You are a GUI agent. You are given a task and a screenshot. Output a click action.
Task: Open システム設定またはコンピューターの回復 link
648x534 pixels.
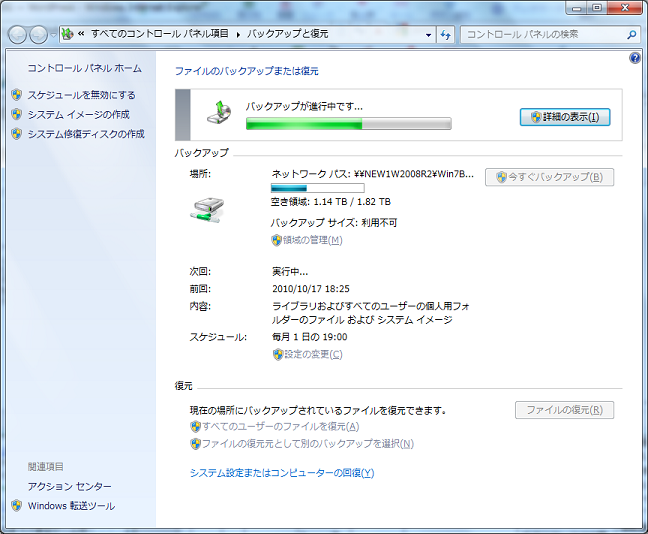[x=281, y=473]
